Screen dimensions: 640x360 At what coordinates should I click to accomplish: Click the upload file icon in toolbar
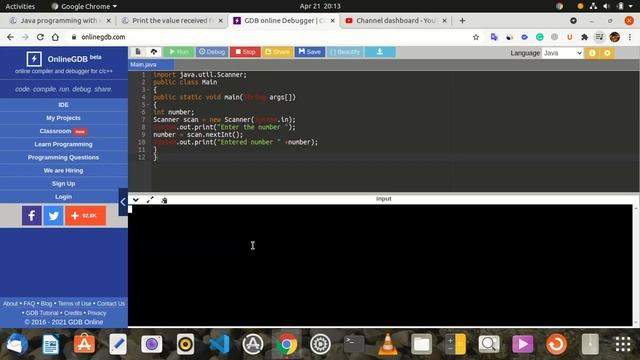(154, 52)
